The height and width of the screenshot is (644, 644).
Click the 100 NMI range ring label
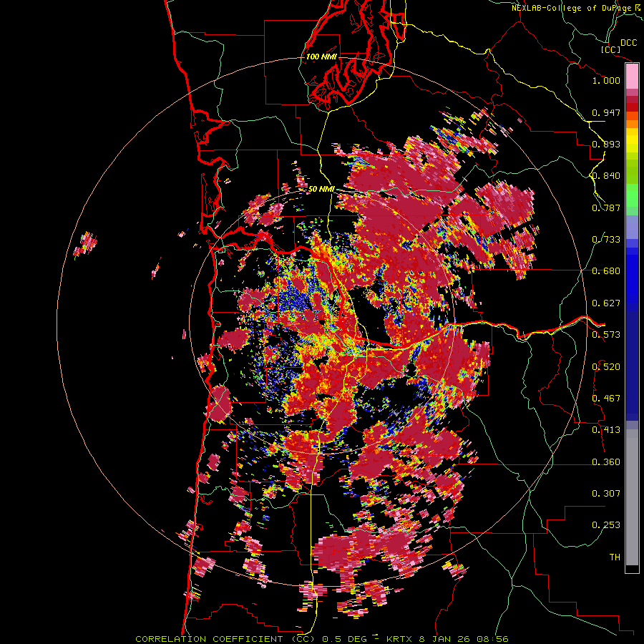coord(321,57)
